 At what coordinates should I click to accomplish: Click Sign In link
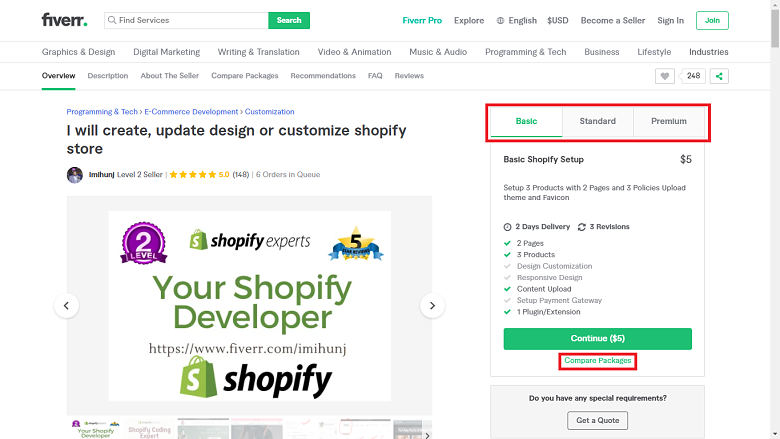click(671, 20)
